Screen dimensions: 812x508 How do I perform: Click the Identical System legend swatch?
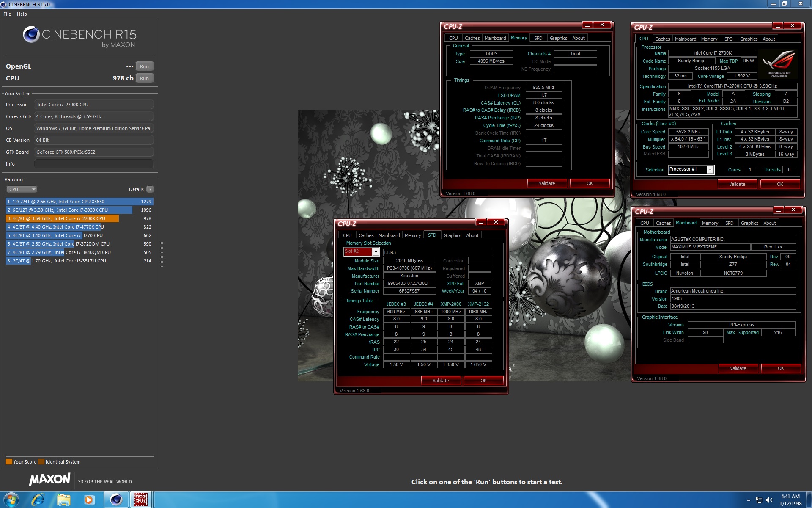[41, 462]
